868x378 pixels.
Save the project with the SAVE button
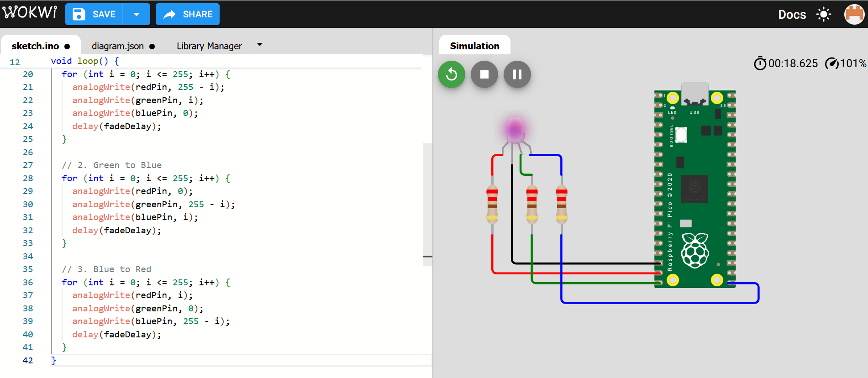pos(94,14)
